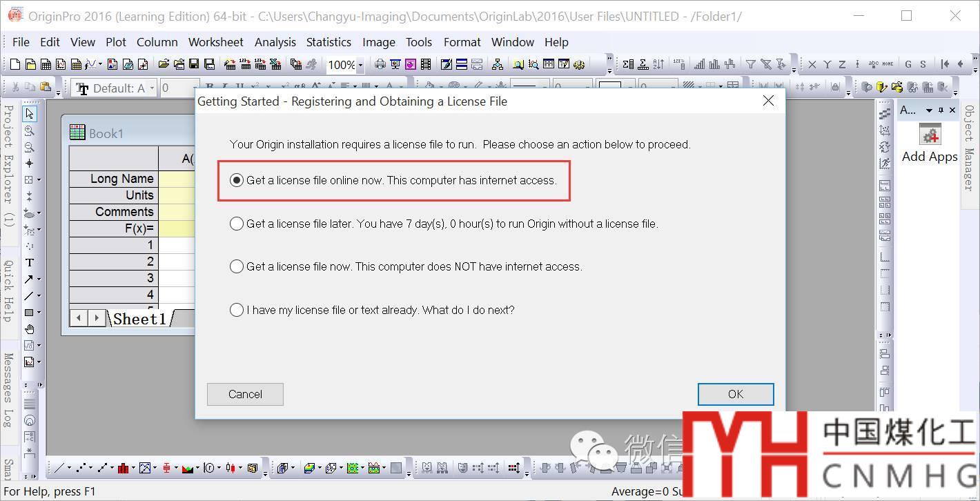Open the Plot menu
The image size is (980, 501).
tap(115, 42)
